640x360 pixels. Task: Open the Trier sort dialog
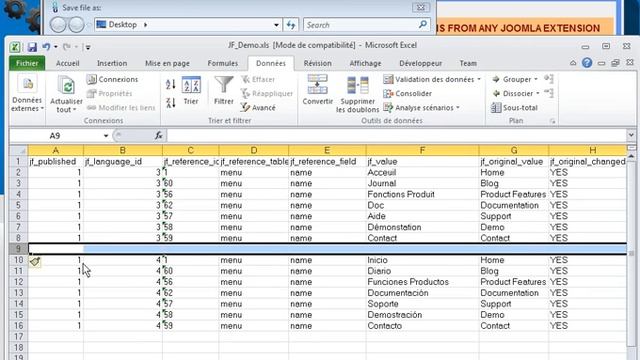[x=191, y=91]
